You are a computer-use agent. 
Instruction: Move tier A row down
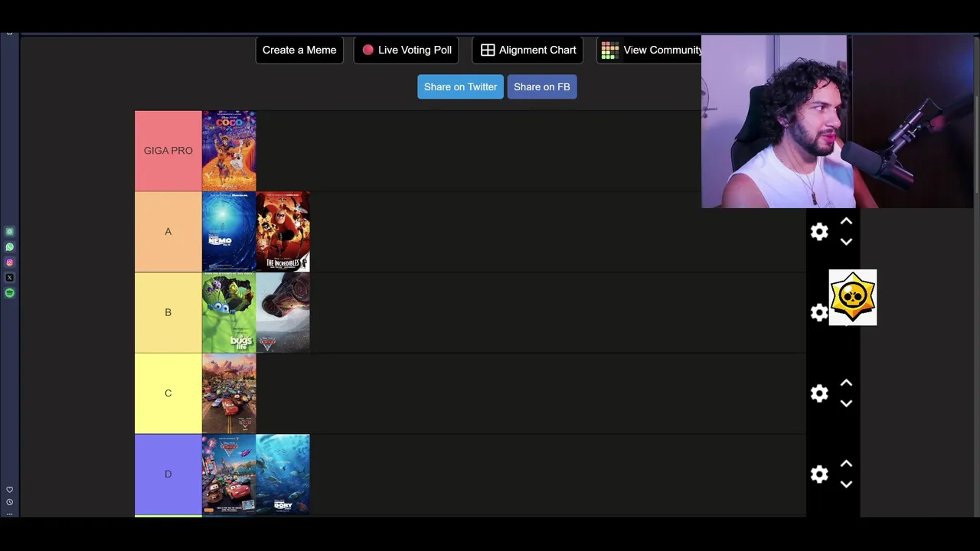846,242
